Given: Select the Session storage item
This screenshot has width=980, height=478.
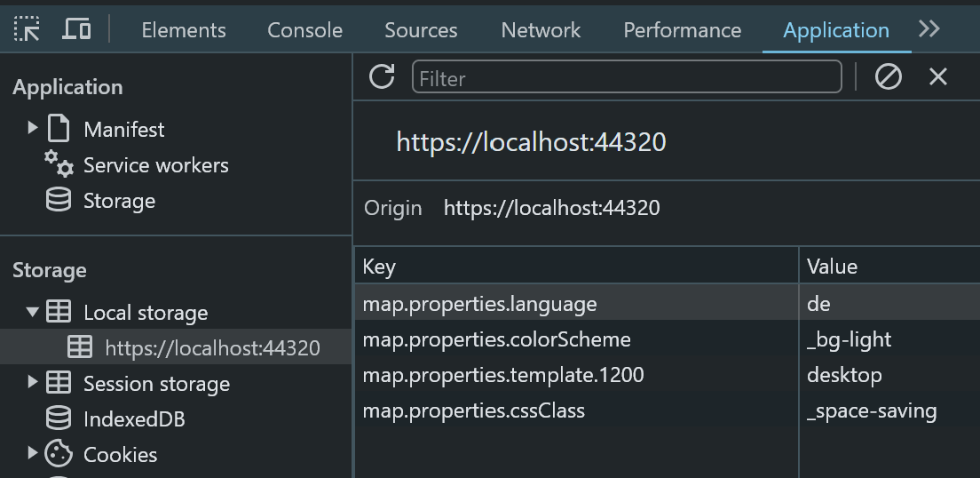Looking at the screenshot, I should [156, 384].
